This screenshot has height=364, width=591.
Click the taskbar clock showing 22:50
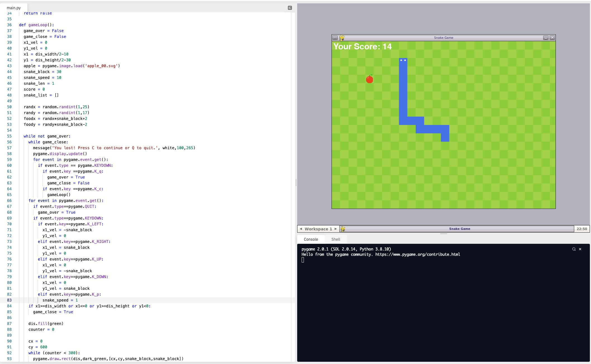pos(582,229)
